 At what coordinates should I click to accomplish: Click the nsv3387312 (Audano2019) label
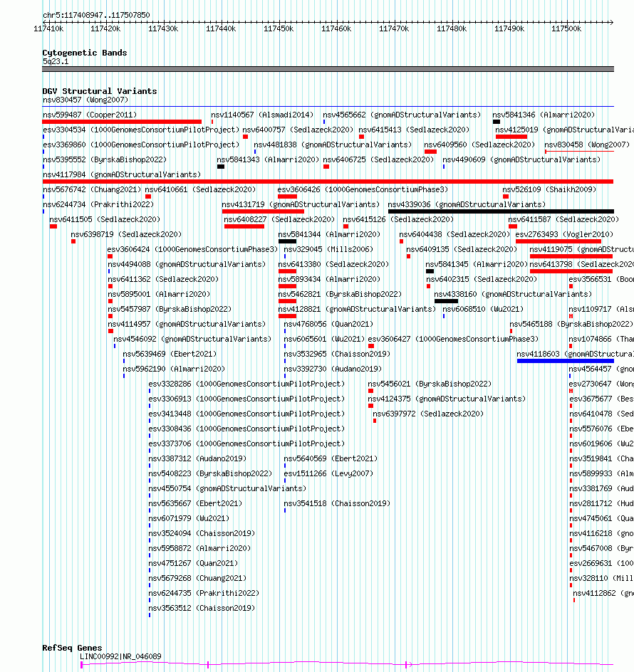pos(197,458)
